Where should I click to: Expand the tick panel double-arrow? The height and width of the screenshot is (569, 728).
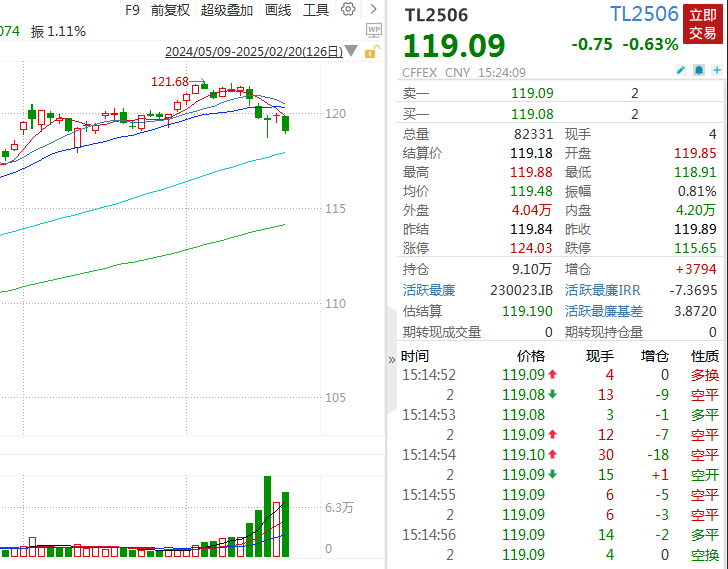(391, 360)
